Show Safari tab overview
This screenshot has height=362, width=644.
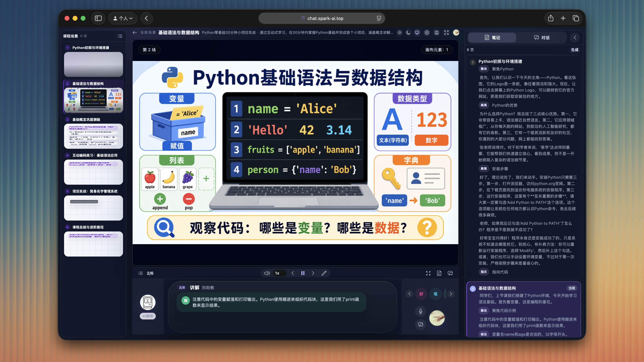coord(576,18)
